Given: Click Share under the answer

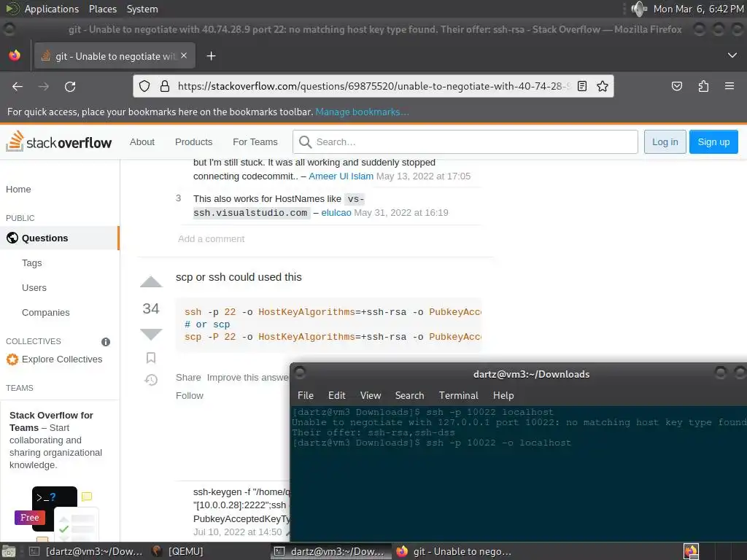Looking at the screenshot, I should click(188, 377).
